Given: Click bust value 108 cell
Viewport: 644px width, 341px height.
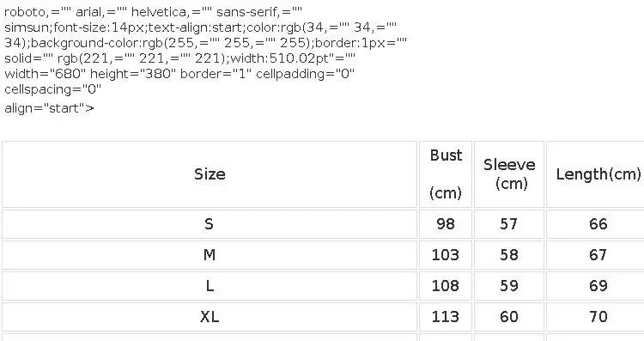Looking at the screenshot, I should pyautogui.click(x=446, y=286).
